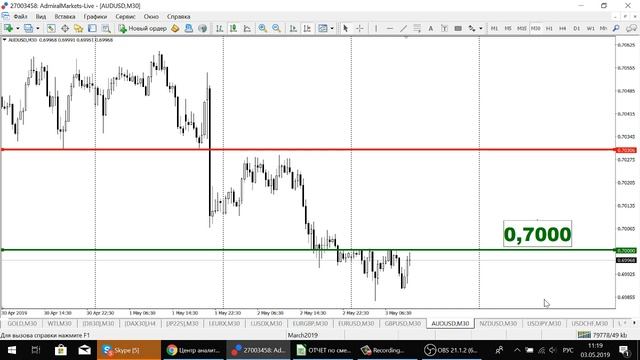640x360 pixels.
Task: Toggle auto scroll chart icon
Action: (x=293, y=28)
